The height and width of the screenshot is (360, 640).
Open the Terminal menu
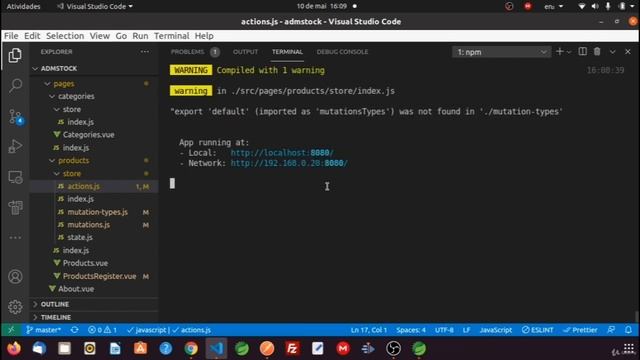point(171,36)
